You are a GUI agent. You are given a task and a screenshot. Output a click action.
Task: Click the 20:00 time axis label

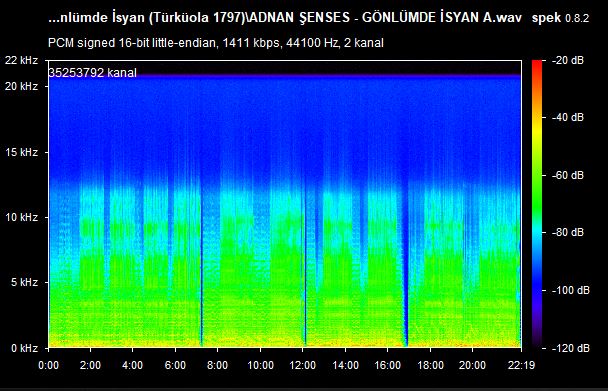pos(473,365)
